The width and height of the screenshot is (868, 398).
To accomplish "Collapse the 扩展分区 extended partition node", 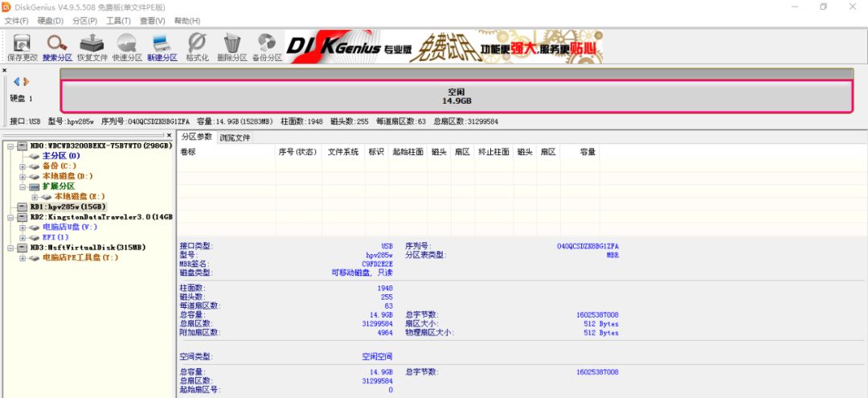I will coord(23,187).
